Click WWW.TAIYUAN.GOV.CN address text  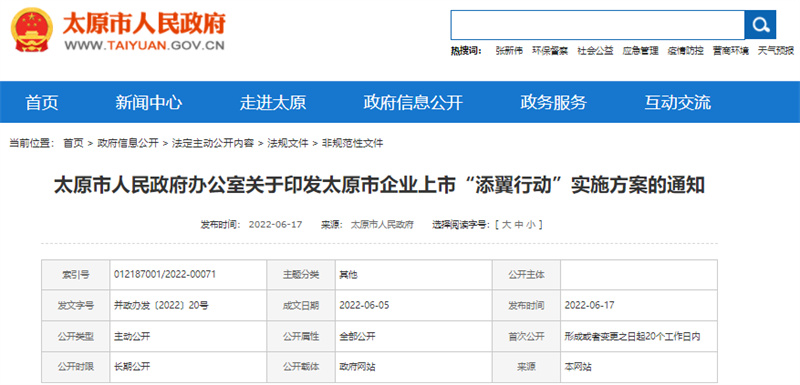[x=144, y=45]
